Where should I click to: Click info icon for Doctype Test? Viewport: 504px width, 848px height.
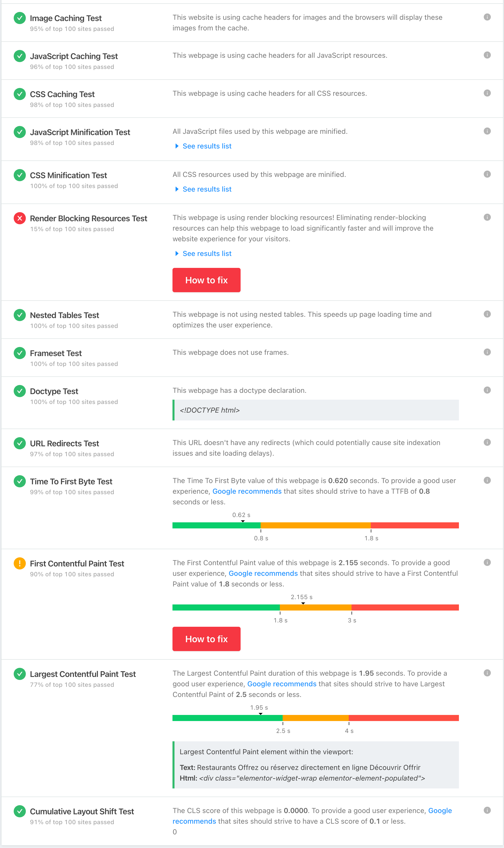(x=487, y=390)
